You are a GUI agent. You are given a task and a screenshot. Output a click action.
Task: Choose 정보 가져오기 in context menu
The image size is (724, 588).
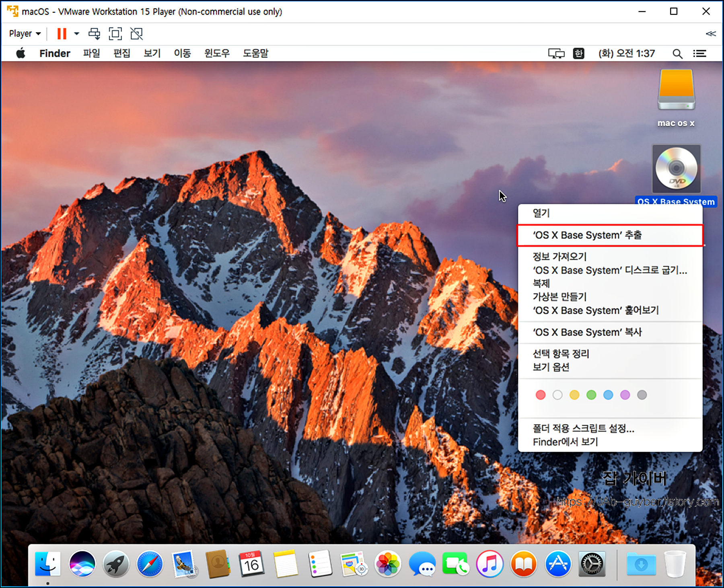[610, 257]
